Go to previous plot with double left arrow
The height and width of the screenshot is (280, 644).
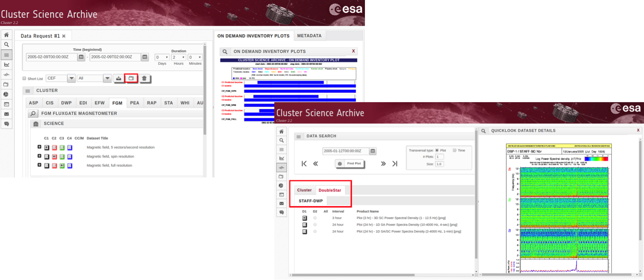click(x=316, y=164)
